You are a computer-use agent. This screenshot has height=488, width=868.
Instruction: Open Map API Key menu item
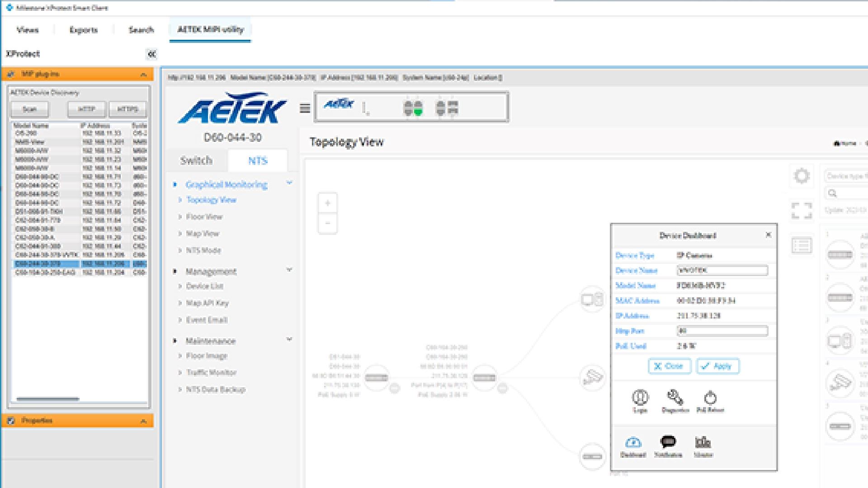pyautogui.click(x=208, y=303)
